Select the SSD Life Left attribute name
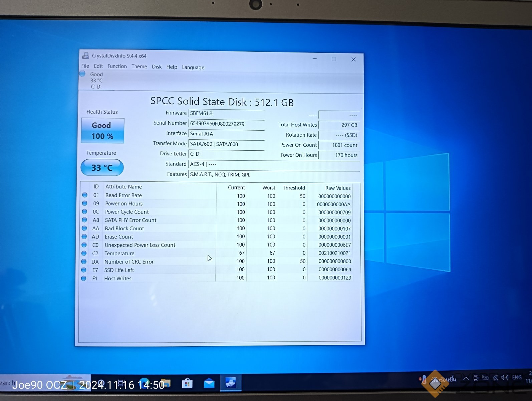 pos(119,270)
